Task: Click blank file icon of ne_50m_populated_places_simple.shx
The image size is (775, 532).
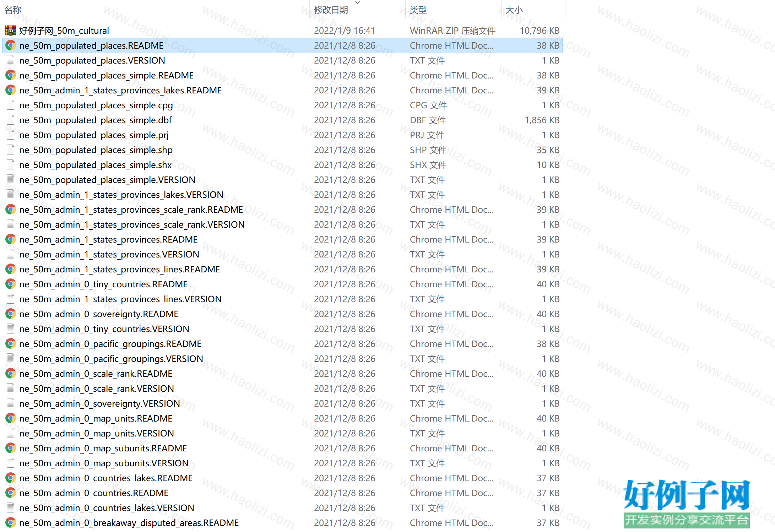Action: [x=11, y=165]
